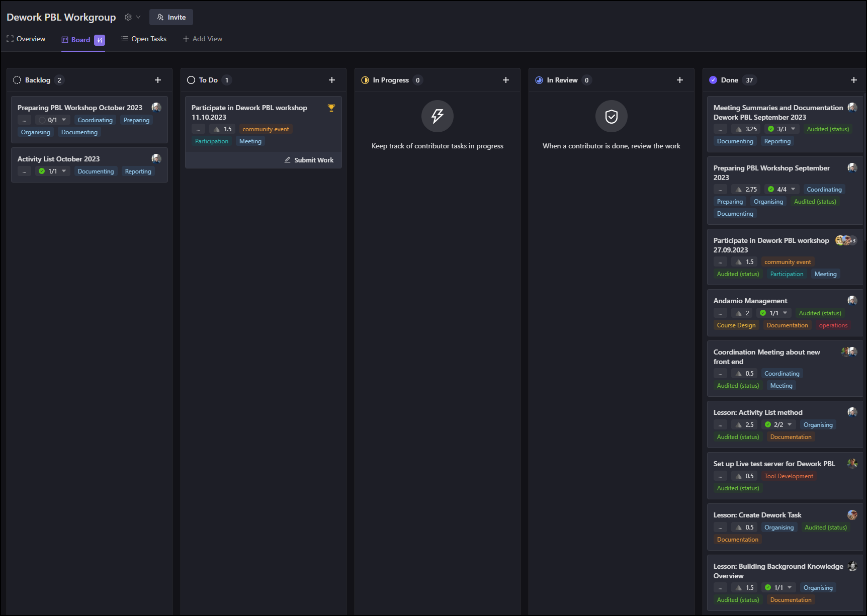Click Audited (status) tag on Meeting Summaries
The height and width of the screenshot is (616, 867).
828,129
